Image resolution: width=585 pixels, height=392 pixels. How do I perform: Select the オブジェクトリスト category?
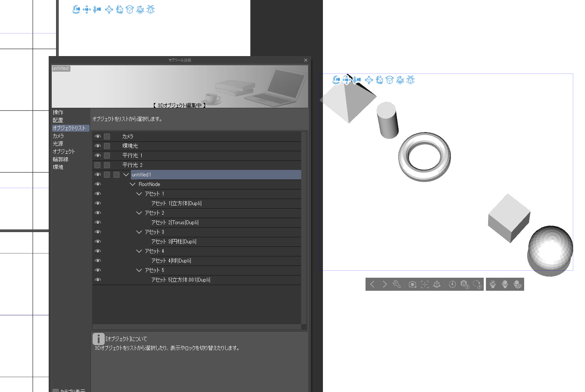70,128
